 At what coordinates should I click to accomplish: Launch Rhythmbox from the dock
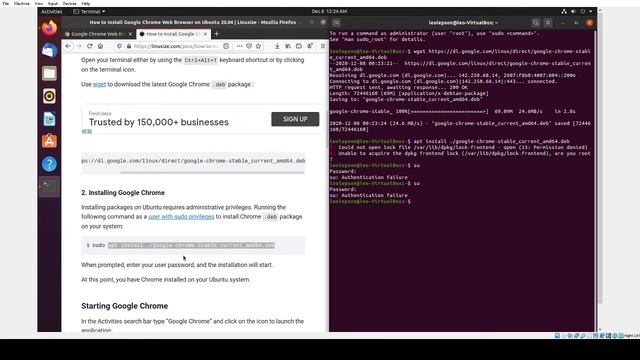point(49,96)
